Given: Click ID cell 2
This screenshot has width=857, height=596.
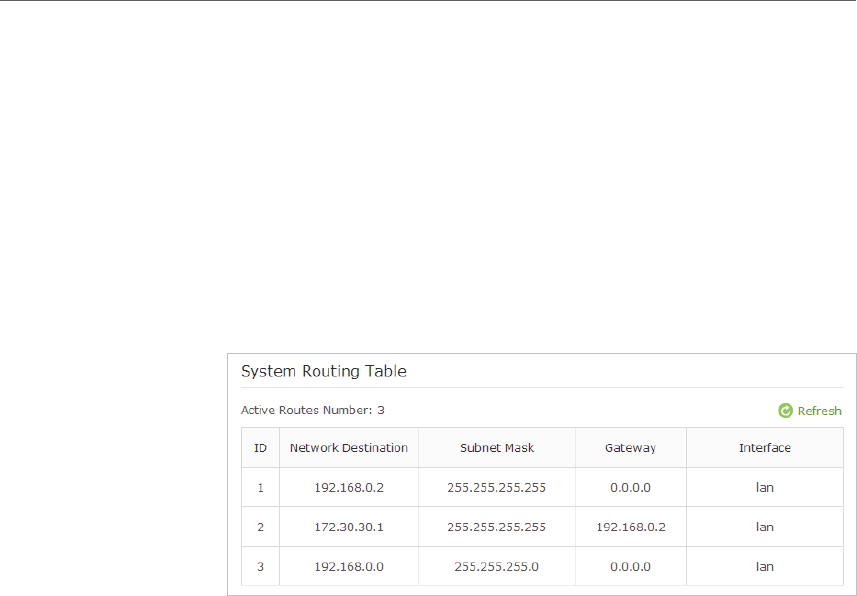Looking at the screenshot, I should click(x=260, y=527).
